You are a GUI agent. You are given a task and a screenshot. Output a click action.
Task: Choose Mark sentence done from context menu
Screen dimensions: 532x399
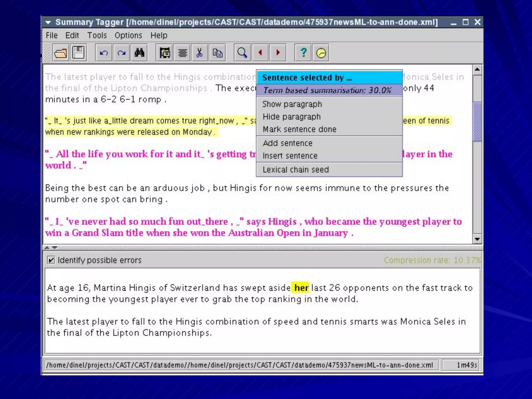(299, 129)
